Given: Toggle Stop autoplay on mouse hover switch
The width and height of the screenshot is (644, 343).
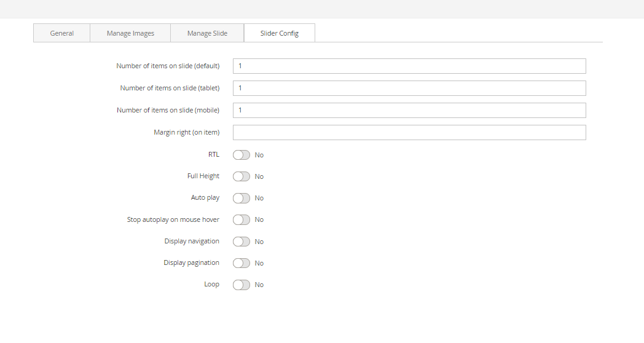Looking at the screenshot, I should [241, 219].
